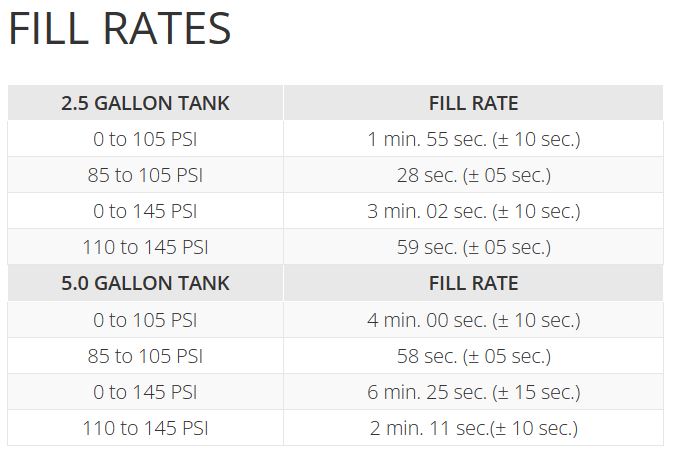
Task: Select "0 to 145 PSI" under 5.0 gallon tank
Action: (x=145, y=392)
